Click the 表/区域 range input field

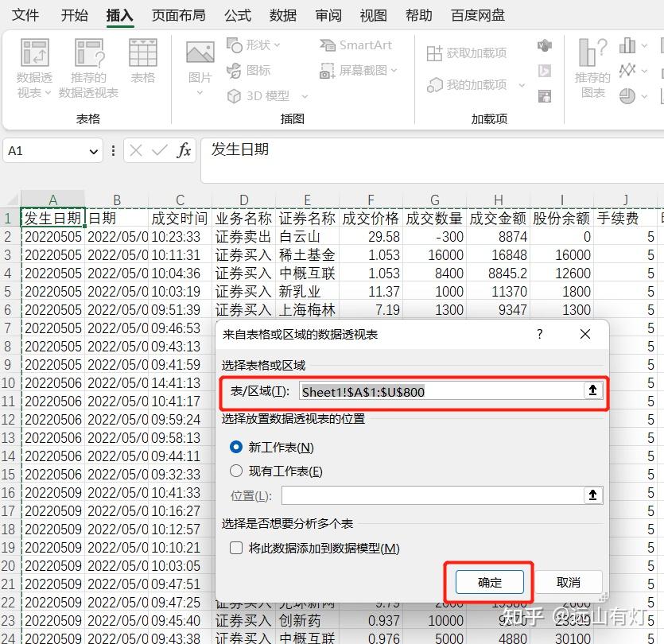click(441, 390)
